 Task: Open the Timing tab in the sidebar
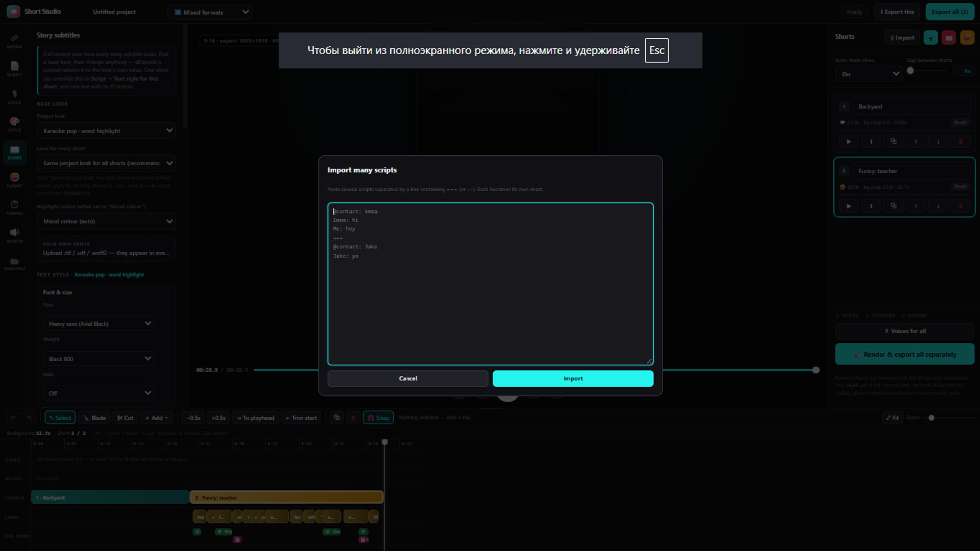15,208
